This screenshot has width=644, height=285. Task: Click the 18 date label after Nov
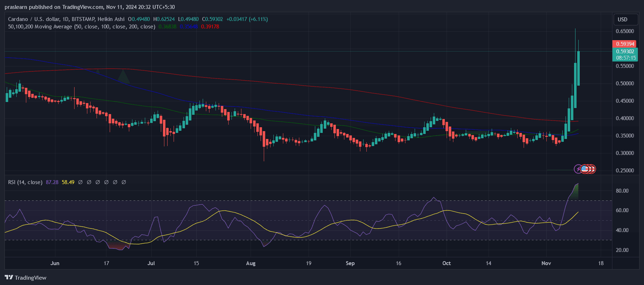click(x=601, y=263)
